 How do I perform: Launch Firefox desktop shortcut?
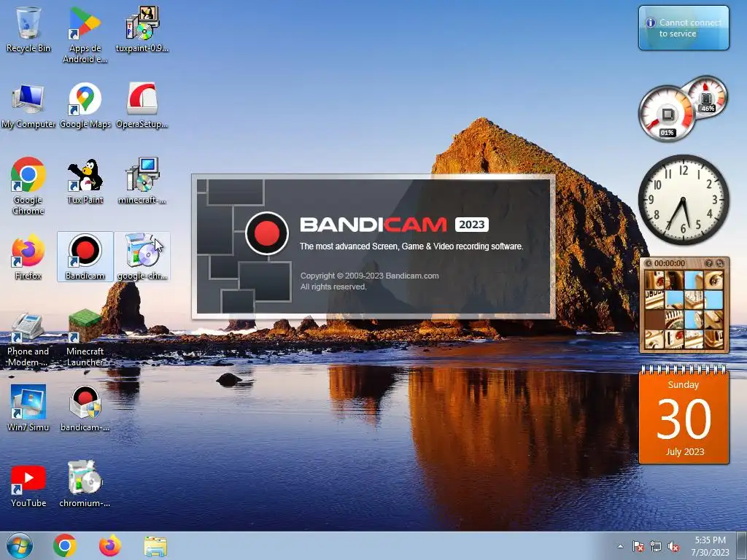tap(28, 256)
